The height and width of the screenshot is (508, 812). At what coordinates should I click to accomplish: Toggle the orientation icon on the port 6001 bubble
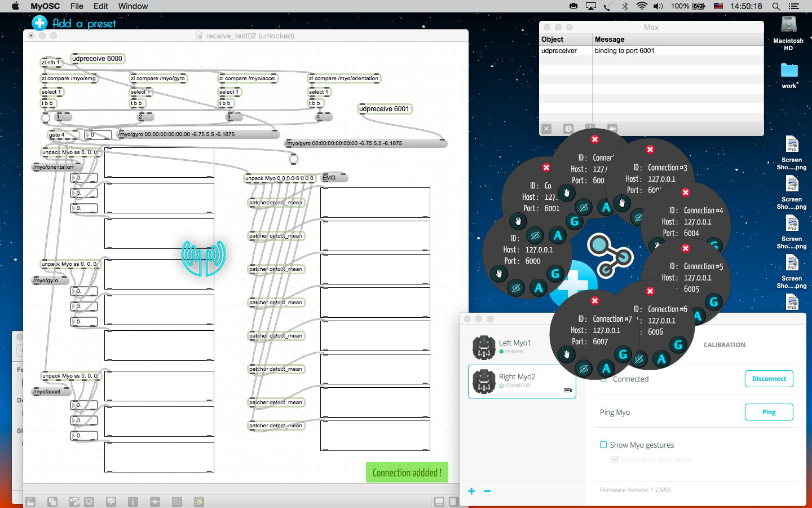coord(535,235)
